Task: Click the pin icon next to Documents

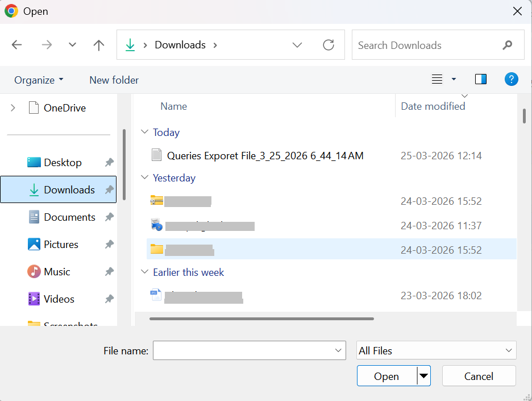Action: [x=109, y=217]
